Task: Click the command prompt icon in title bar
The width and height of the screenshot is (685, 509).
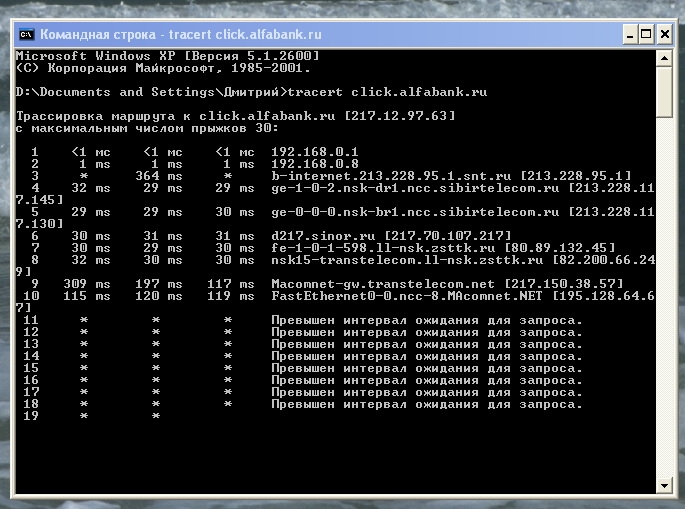Action: coord(26,34)
